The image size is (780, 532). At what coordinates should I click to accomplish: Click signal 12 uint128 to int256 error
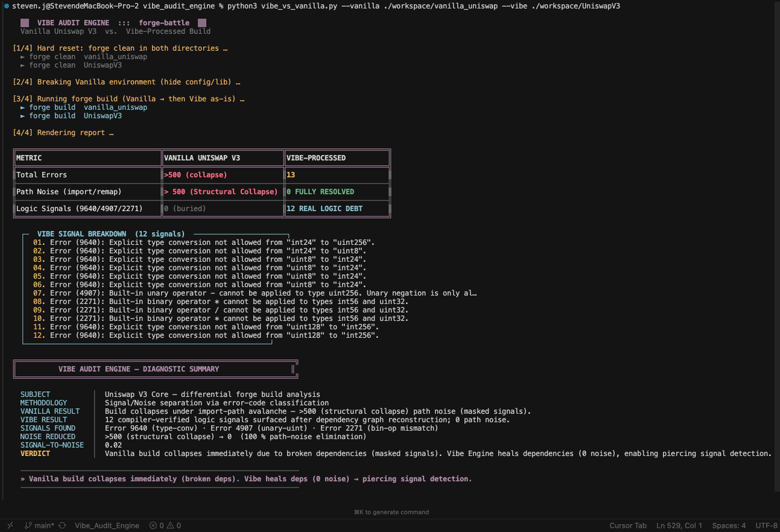tap(206, 335)
